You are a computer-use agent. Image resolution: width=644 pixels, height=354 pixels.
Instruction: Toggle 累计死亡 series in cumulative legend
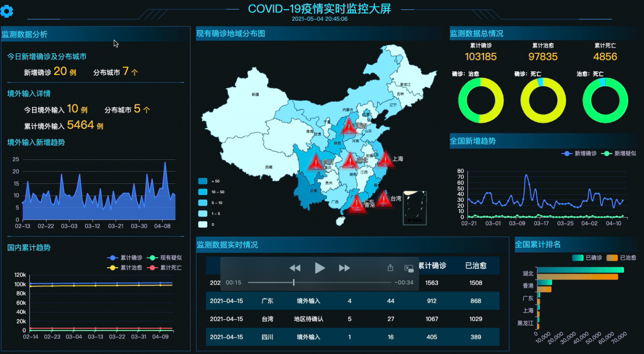[165, 268]
